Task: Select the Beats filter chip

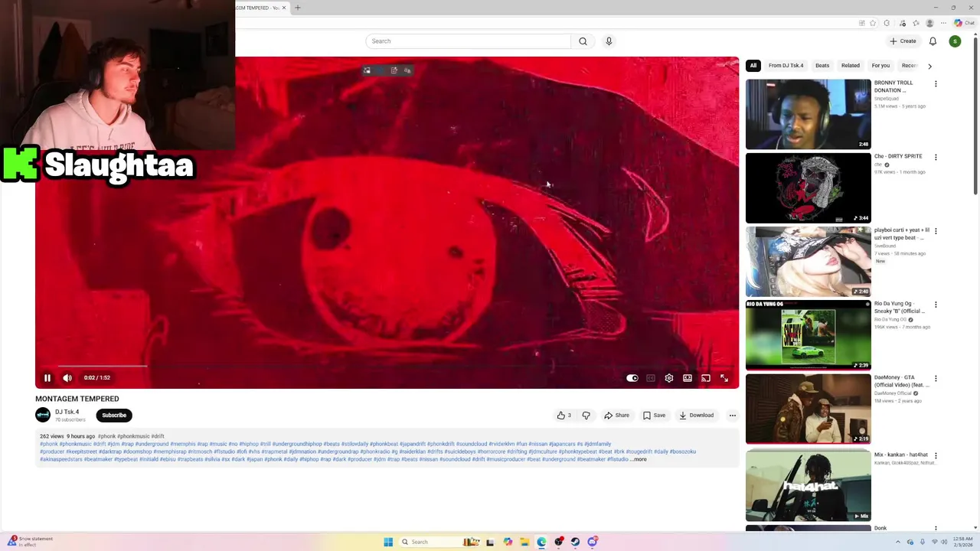Action: [822, 66]
